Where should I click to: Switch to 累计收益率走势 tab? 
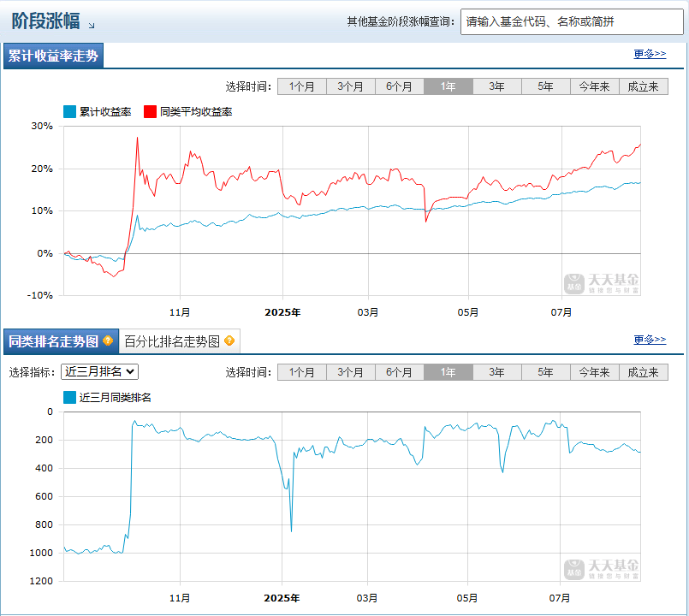click(x=53, y=56)
